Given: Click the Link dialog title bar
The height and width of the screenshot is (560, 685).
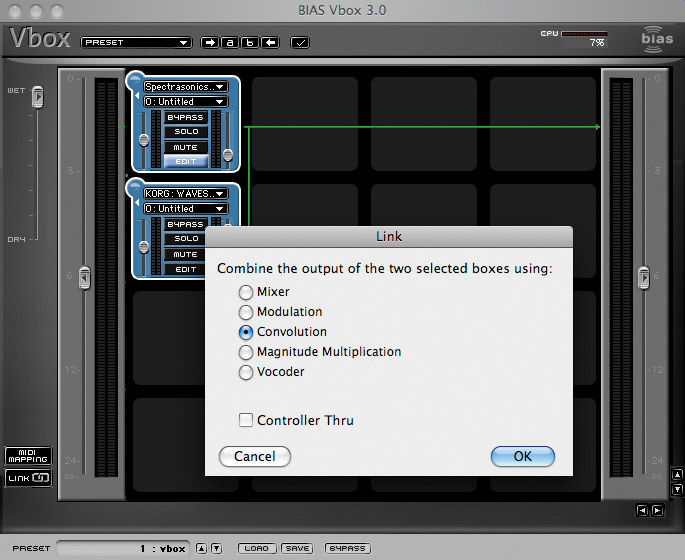Looking at the screenshot, I should [389, 236].
